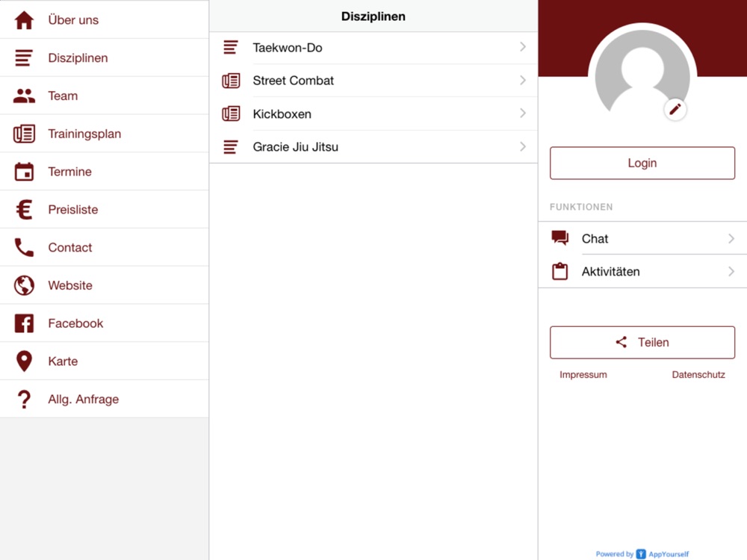Open Chat via its chevron arrow
The height and width of the screenshot is (560, 747).
[x=731, y=238]
